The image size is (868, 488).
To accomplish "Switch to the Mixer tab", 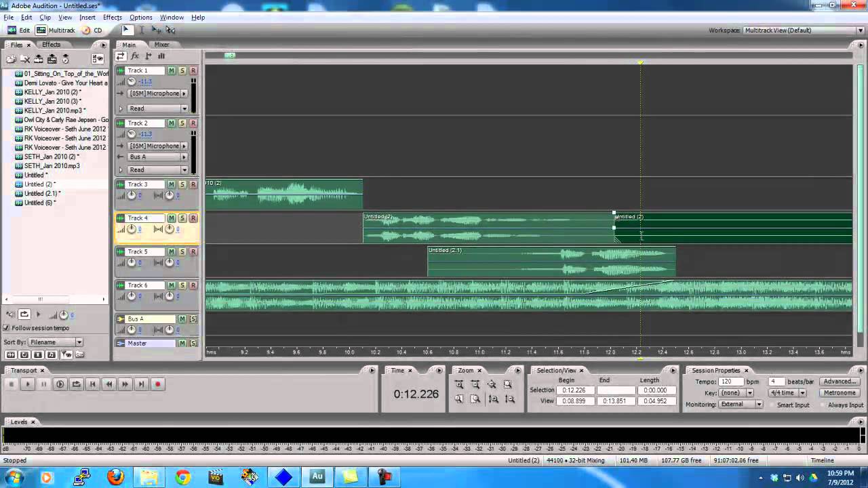I will tap(161, 45).
